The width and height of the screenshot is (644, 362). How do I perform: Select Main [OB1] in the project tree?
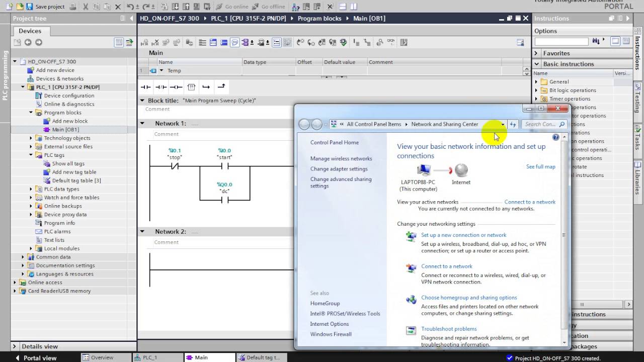(x=65, y=130)
